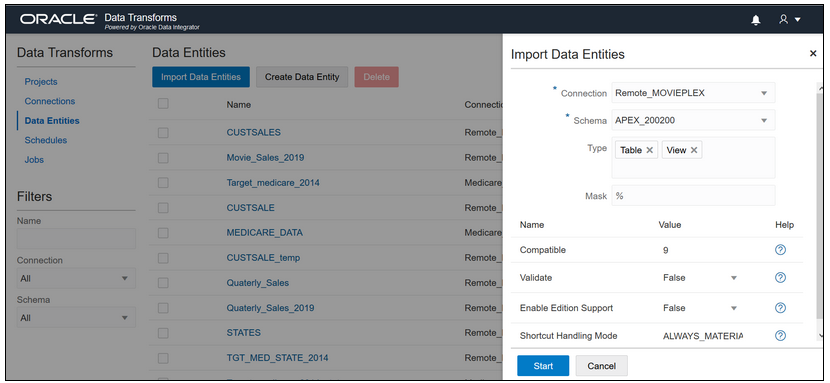This screenshot has width=830, height=383.
Task: Open Shortcut Handling Mode value field
Action: point(703,336)
